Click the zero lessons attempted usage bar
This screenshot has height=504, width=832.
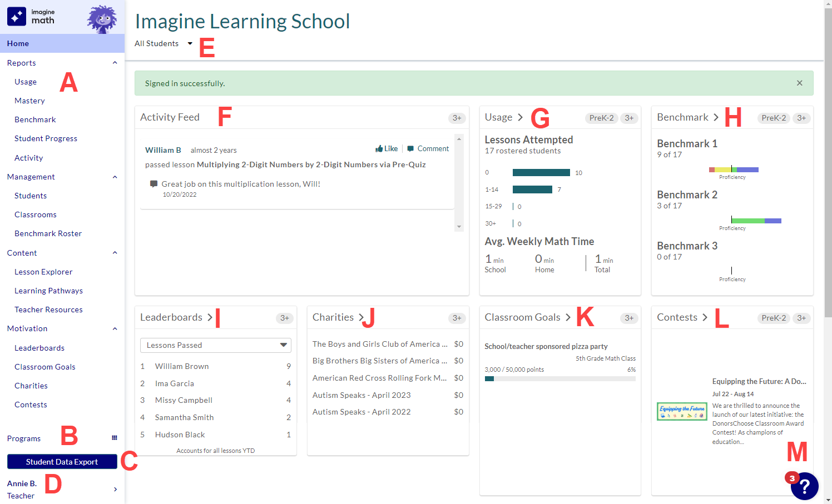(541, 172)
